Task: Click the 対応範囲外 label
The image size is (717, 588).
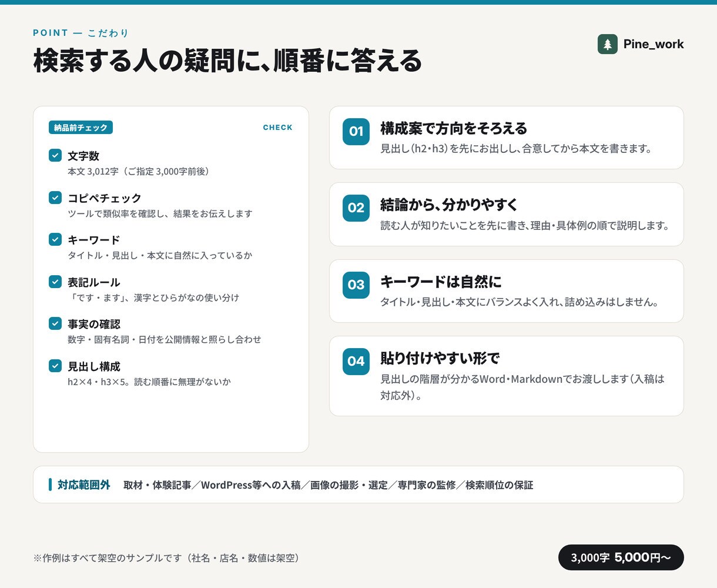Action: click(x=84, y=485)
